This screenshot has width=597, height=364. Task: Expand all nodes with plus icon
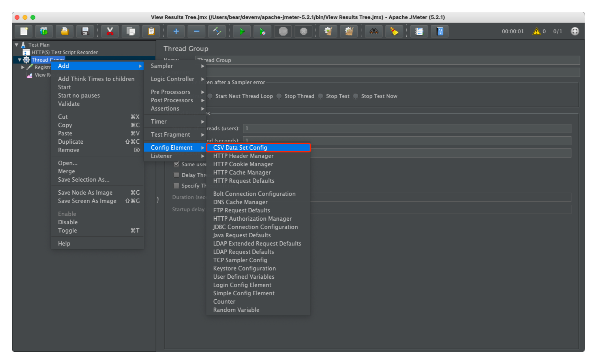(x=176, y=31)
